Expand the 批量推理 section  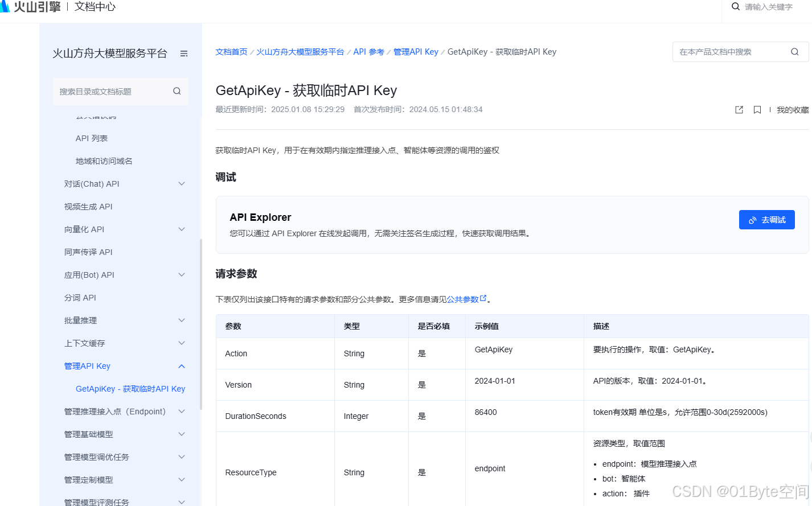[x=182, y=320]
